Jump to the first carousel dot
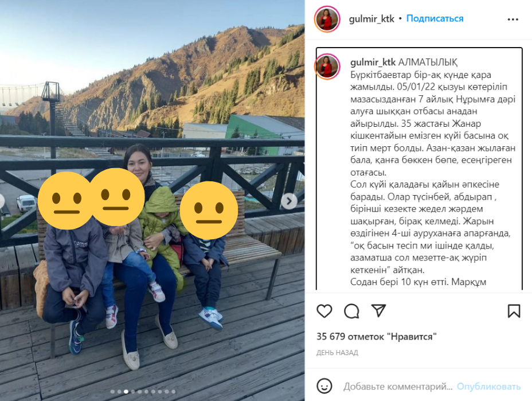The height and width of the screenshot is (401, 532). (x=112, y=391)
